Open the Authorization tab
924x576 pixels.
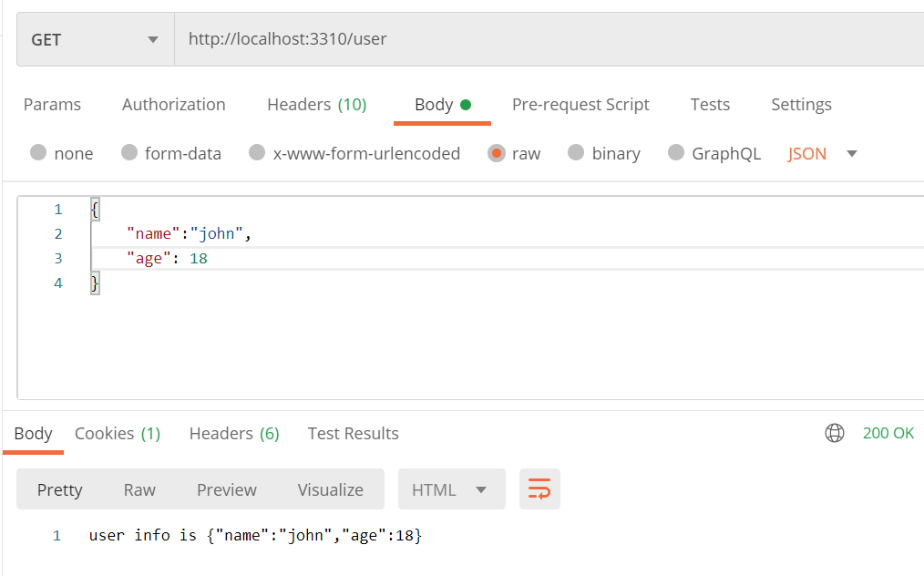point(174,105)
